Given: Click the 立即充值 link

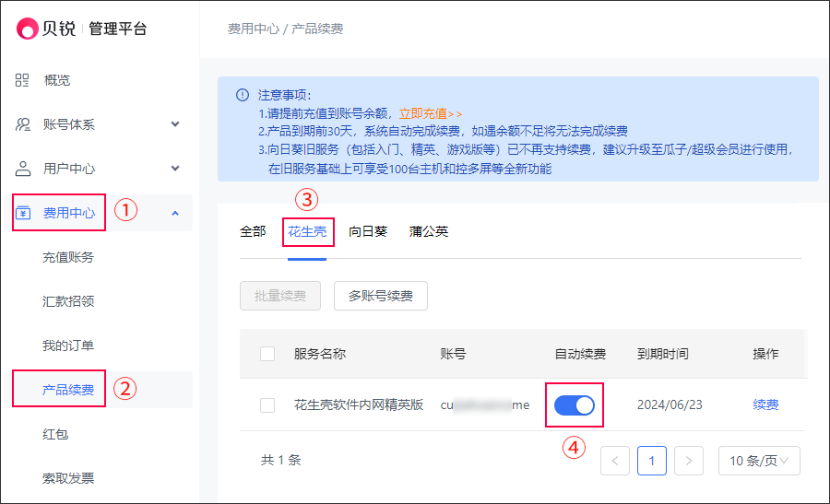Looking at the screenshot, I should click(431, 113).
